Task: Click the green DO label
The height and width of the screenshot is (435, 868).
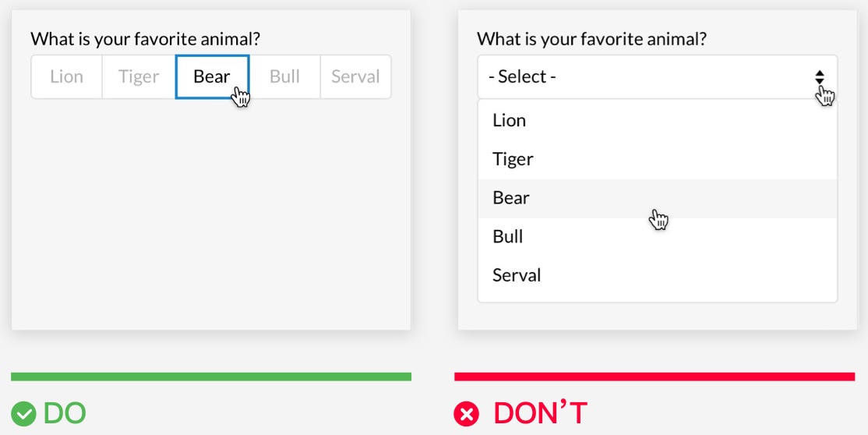Action: (x=64, y=413)
